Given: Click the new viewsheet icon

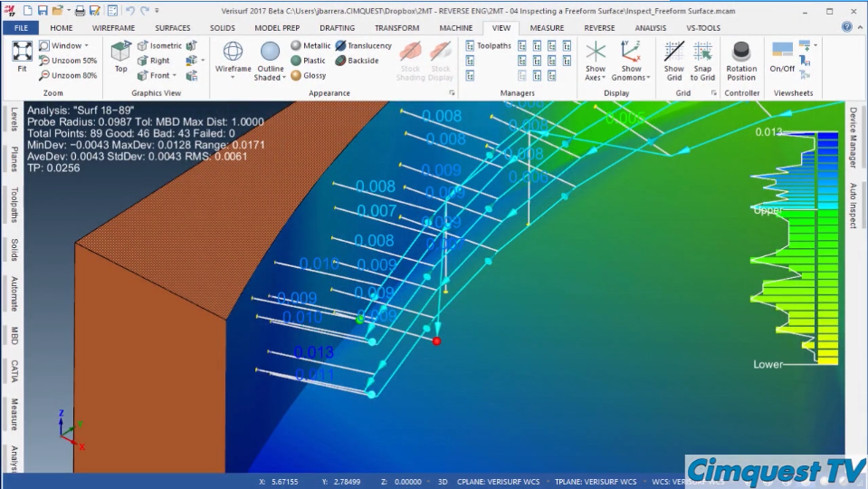Looking at the screenshot, I should [805, 45].
